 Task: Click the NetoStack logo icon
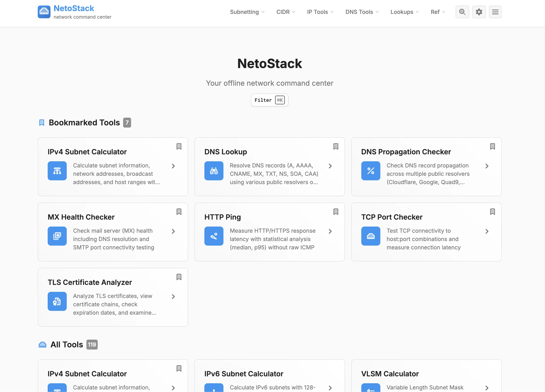click(x=44, y=12)
